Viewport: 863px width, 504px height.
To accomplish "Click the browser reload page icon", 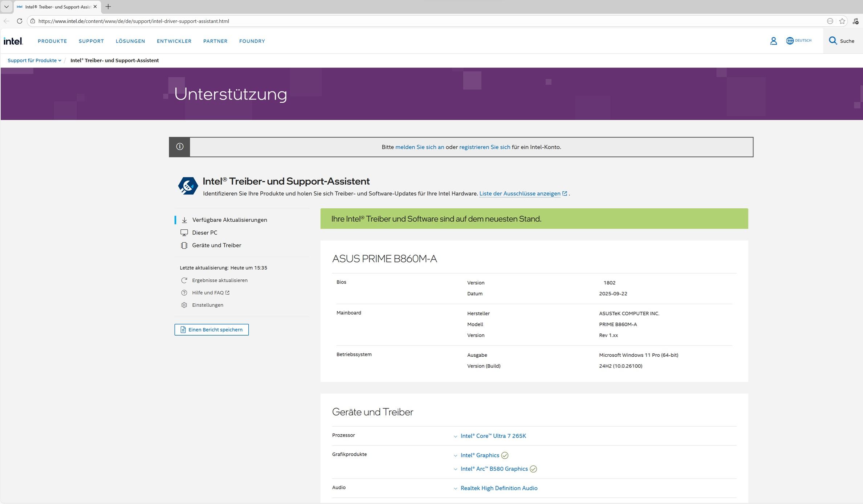I will tap(20, 21).
